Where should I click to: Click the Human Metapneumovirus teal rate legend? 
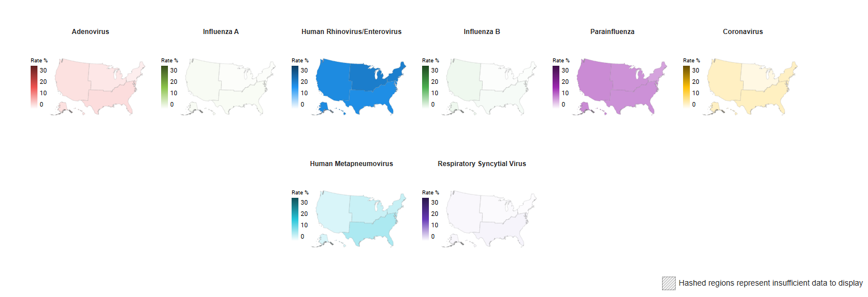295,219
